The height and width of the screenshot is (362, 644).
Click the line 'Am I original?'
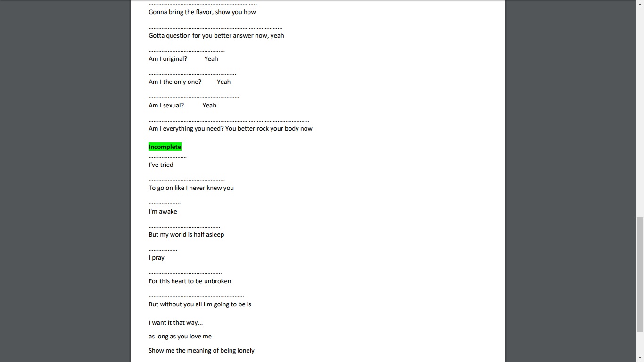point(168,59)
